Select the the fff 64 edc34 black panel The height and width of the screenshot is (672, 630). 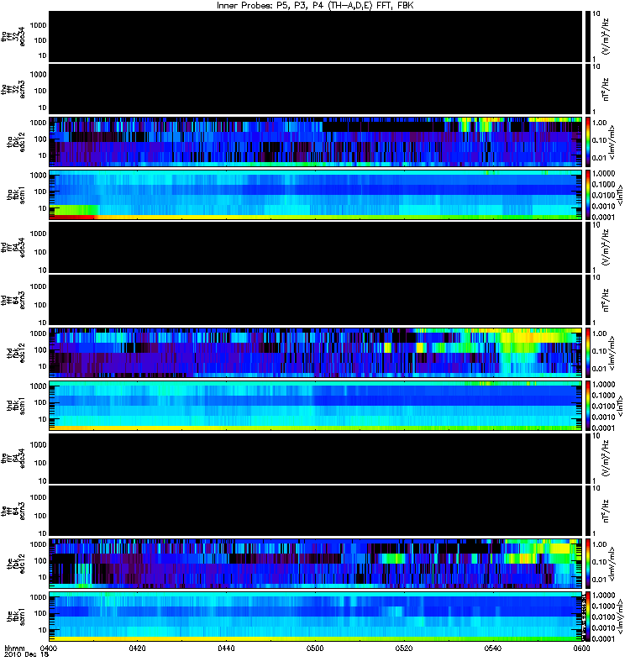pos(316,459)
